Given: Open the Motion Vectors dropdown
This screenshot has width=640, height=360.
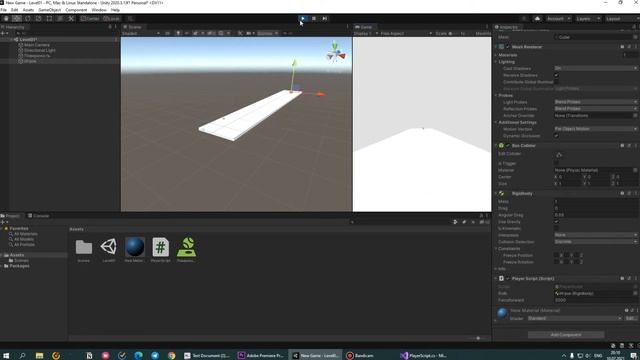Looking at the screenshot, I should 595,129.
